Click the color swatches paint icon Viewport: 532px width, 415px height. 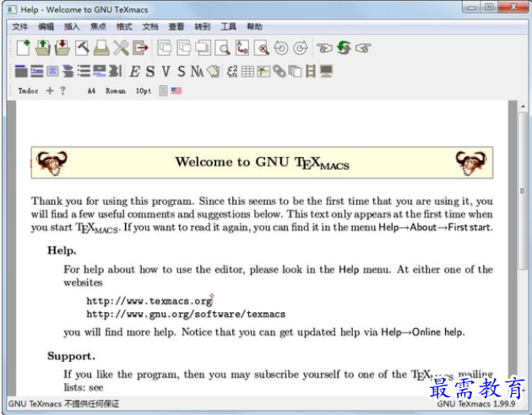pyautogui.click(x=213, y=71)
